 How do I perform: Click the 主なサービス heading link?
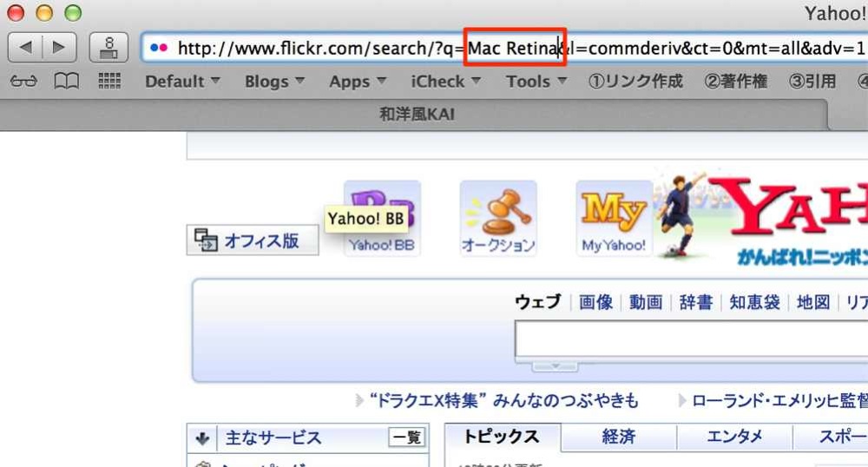coord(273,438)
